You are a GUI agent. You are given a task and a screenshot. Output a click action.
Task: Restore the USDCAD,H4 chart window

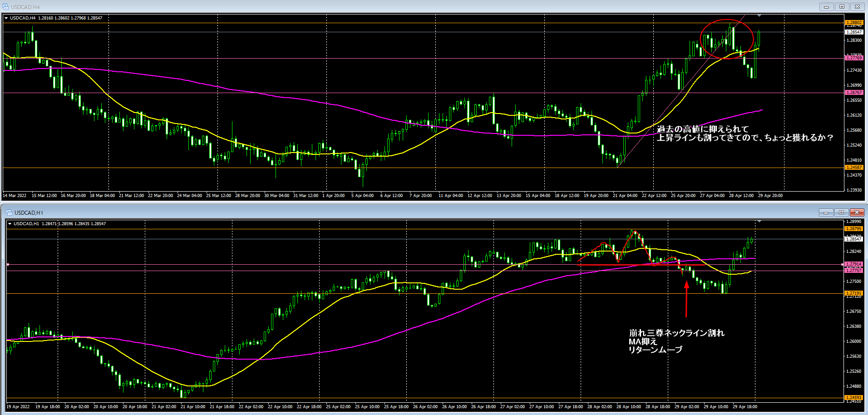(x=842, y=7)
